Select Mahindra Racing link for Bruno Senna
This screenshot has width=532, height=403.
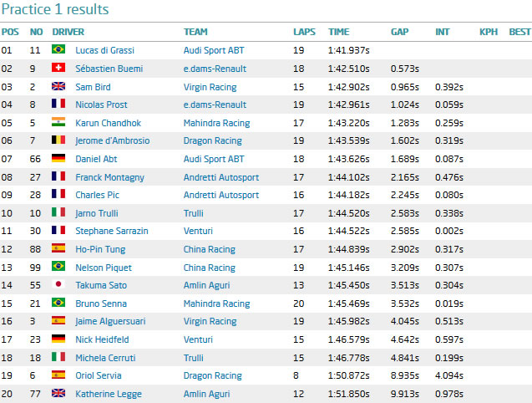click(216, 304)
